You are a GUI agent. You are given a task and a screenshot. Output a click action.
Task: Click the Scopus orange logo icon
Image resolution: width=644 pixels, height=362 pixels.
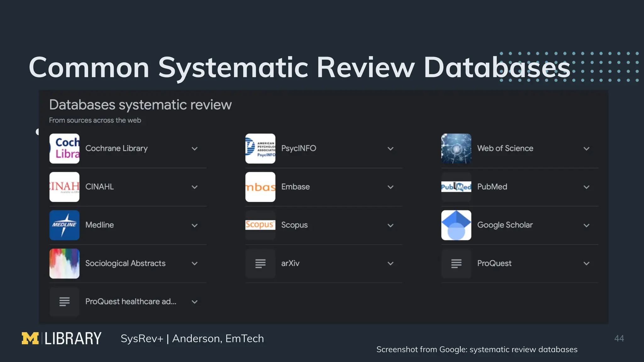tap(260, 225)
